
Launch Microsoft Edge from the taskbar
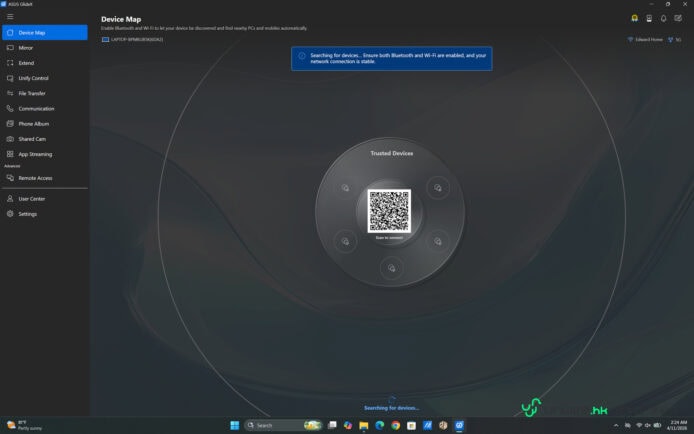click(x=380, y=425)
